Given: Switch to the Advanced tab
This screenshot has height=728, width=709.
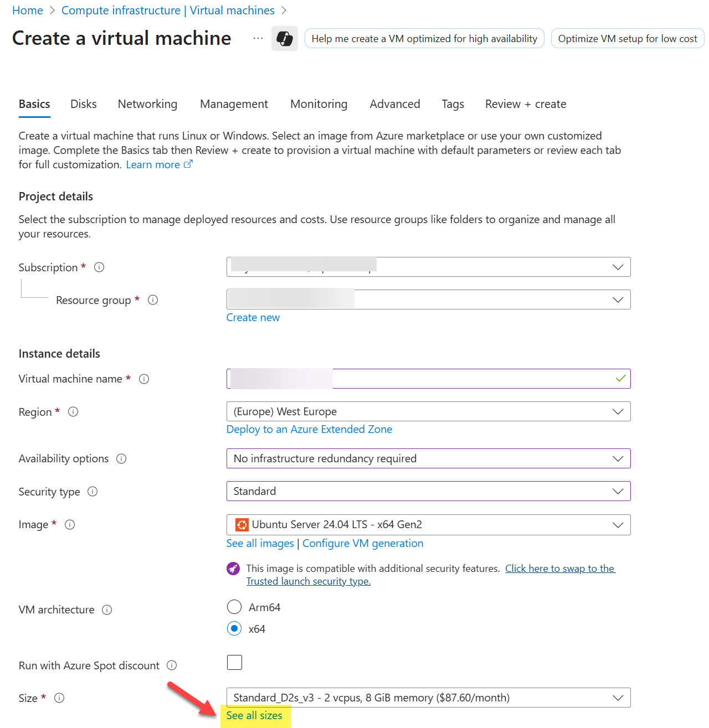Looking at the screenshot, I should [395, 104].
